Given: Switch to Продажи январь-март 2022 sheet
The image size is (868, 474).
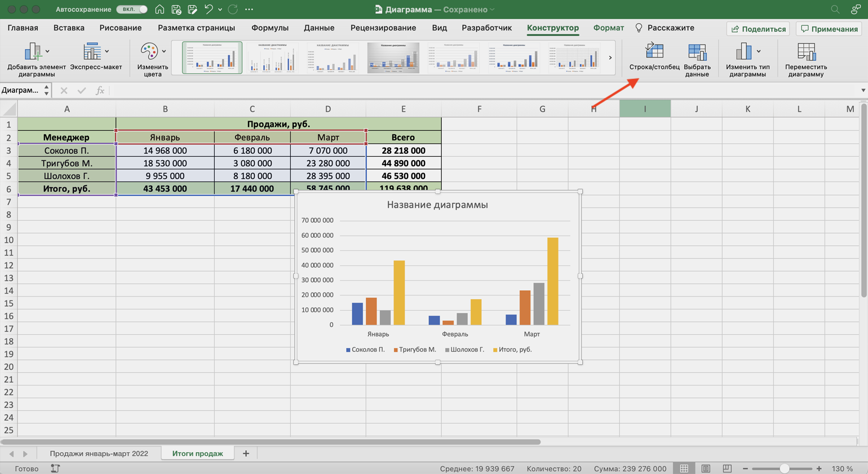Looking at the screenshot, I should pyautogui.click(x=99, y=453).
